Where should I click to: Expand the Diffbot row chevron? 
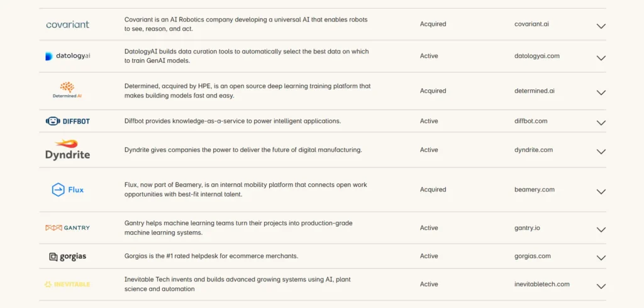(601, 123)
